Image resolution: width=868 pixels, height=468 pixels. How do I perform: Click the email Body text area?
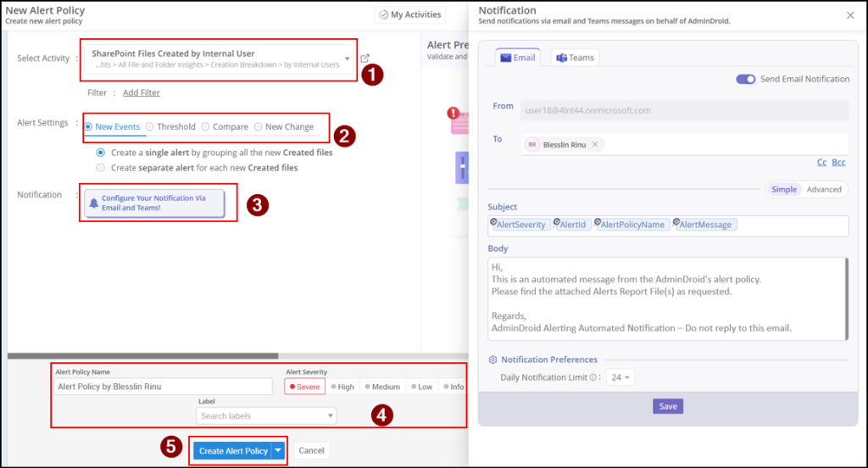click(666, 299)
